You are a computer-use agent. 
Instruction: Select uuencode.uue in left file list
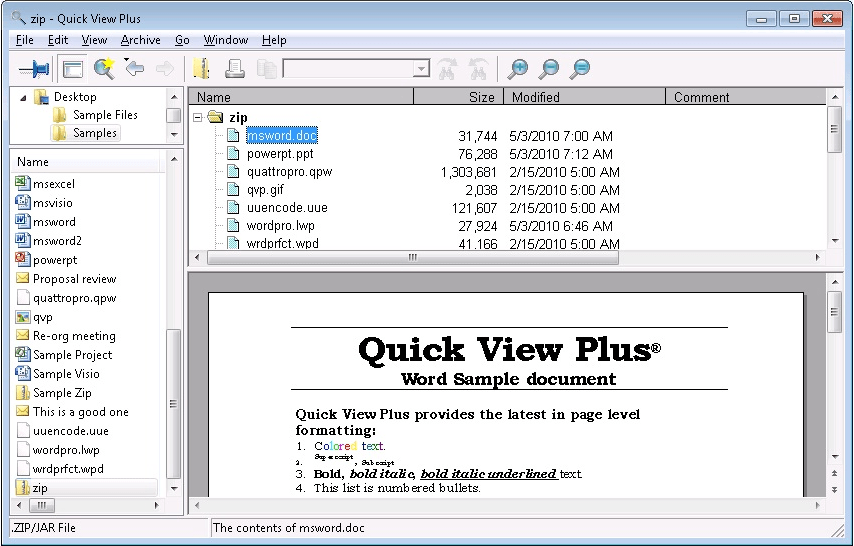pos(71,431)
